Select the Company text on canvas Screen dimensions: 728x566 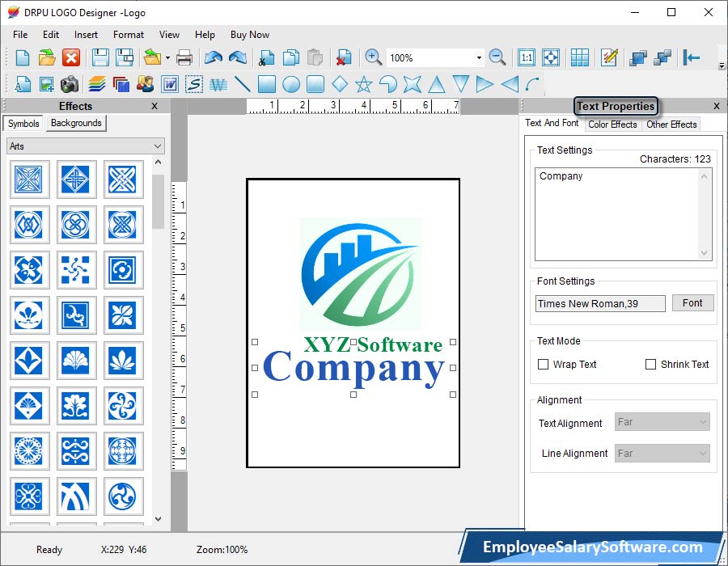pos(353,370)
